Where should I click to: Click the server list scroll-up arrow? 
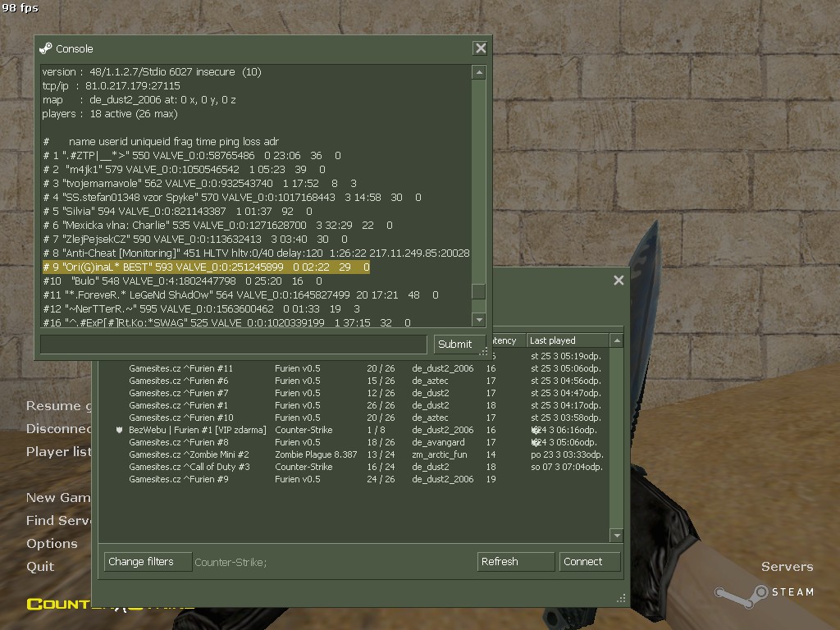617,340
